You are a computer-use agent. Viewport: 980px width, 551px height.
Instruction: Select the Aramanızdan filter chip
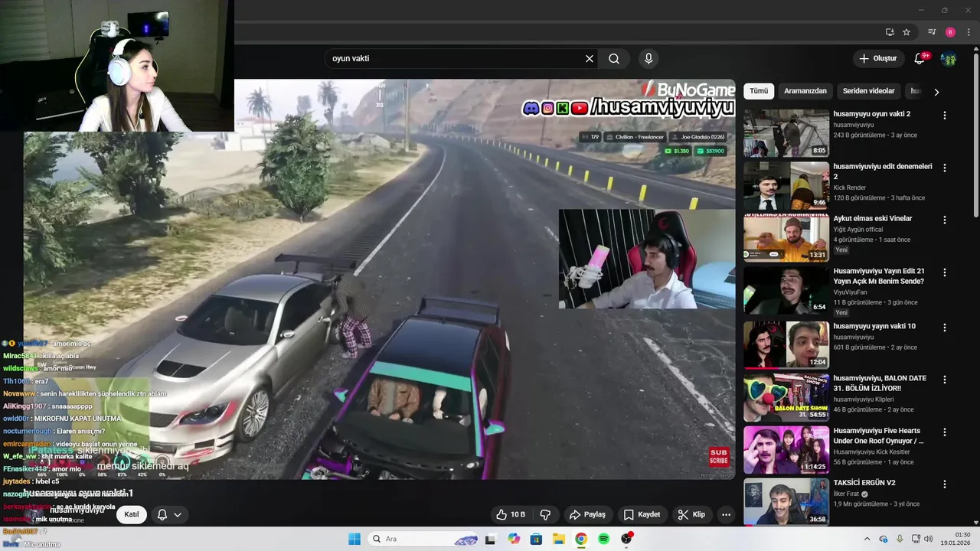point(805,91)
